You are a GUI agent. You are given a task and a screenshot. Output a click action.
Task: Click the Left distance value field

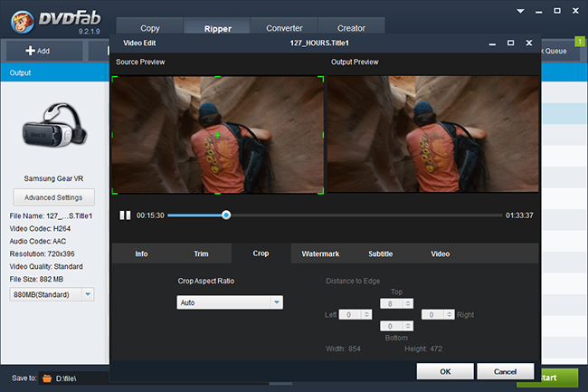(350, 314)
